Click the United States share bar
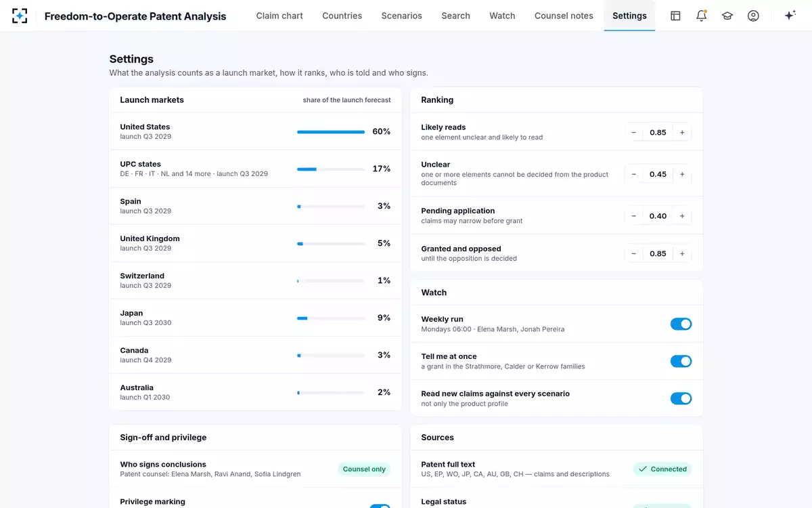This screenshot has height=508, width=812. point(331,132)
